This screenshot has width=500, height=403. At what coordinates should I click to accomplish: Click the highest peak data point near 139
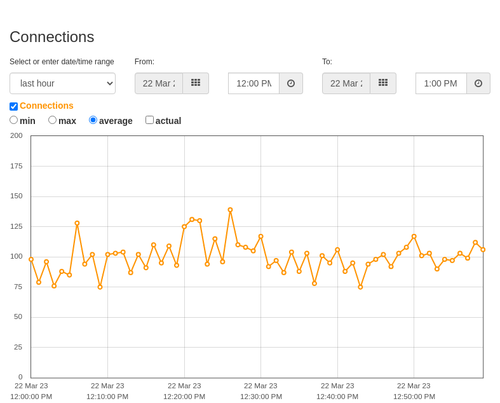coord(230,210)
